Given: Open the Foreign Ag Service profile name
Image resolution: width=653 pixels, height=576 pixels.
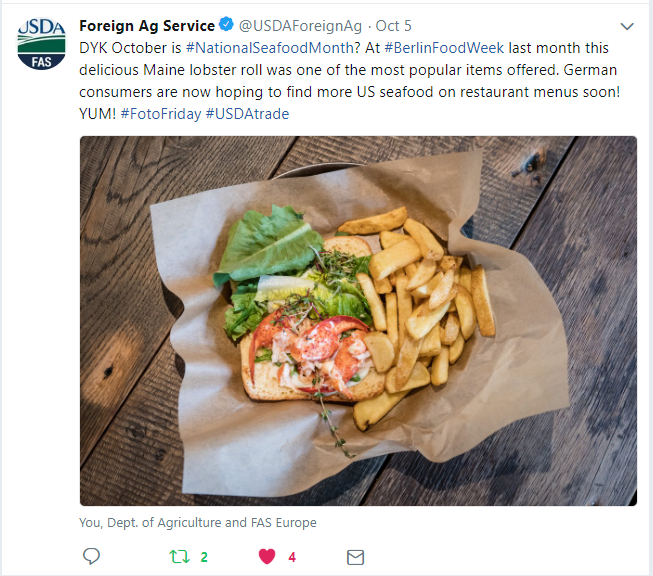Looking at the screenshot, I should pyautogui.click(x=147, y=26).
